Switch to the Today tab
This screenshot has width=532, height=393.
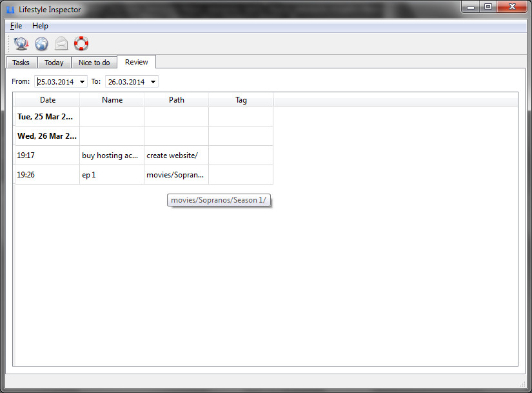click(x=54, y=63)
